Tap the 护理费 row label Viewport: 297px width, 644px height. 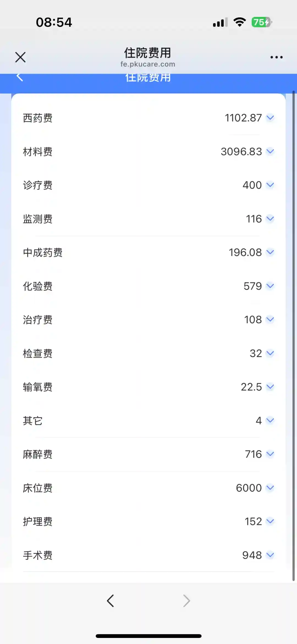[x=38, y=522]
